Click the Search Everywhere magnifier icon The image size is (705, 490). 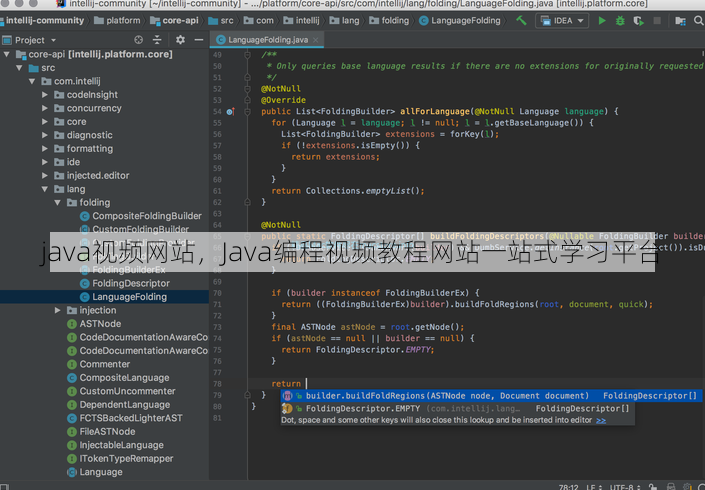[699, 21]
